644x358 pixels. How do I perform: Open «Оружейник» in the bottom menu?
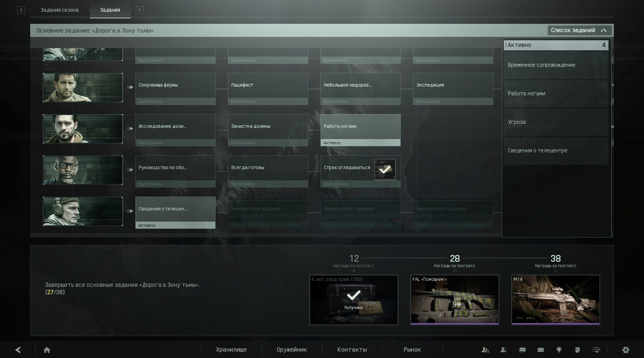(291, 350)
